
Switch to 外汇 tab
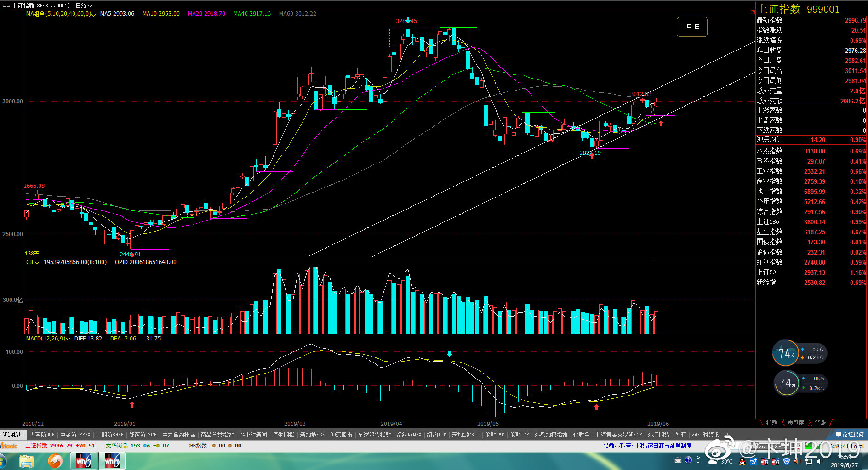click(680, 435)
